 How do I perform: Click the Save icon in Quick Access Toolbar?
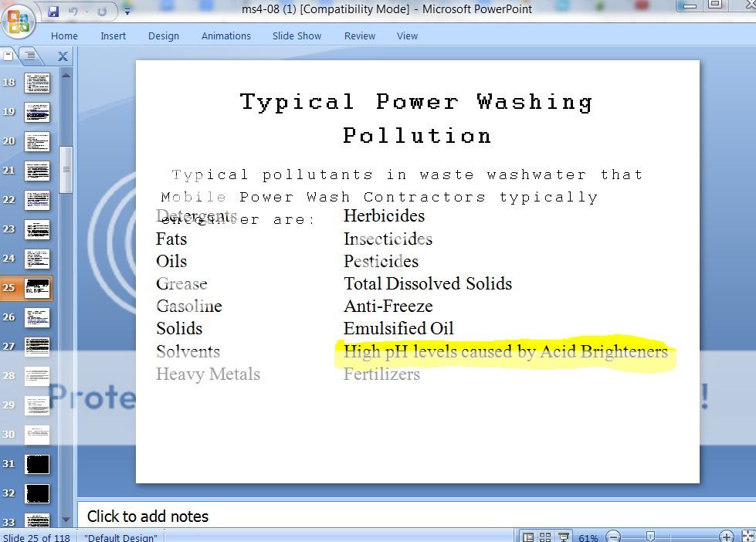pos(53,11)
